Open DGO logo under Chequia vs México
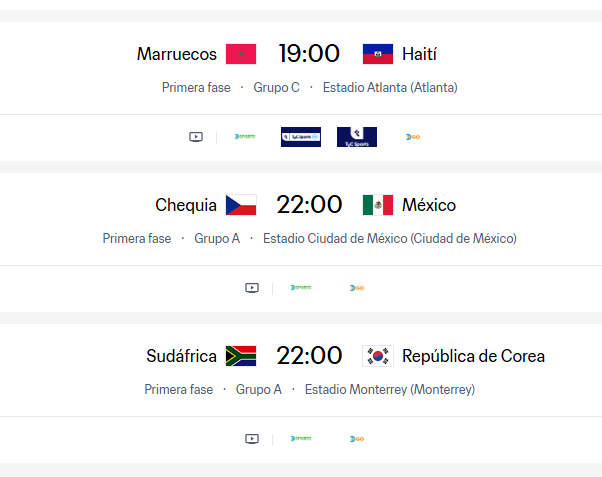 357,288
